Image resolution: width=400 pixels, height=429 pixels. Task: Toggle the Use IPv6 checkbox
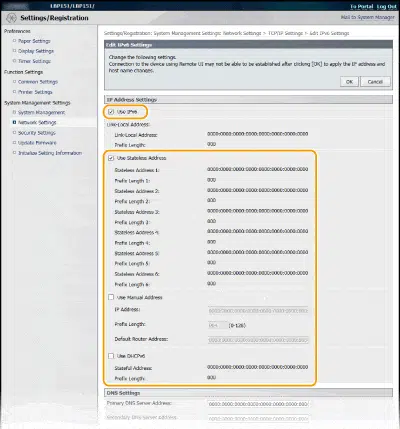tap(111, 112)
